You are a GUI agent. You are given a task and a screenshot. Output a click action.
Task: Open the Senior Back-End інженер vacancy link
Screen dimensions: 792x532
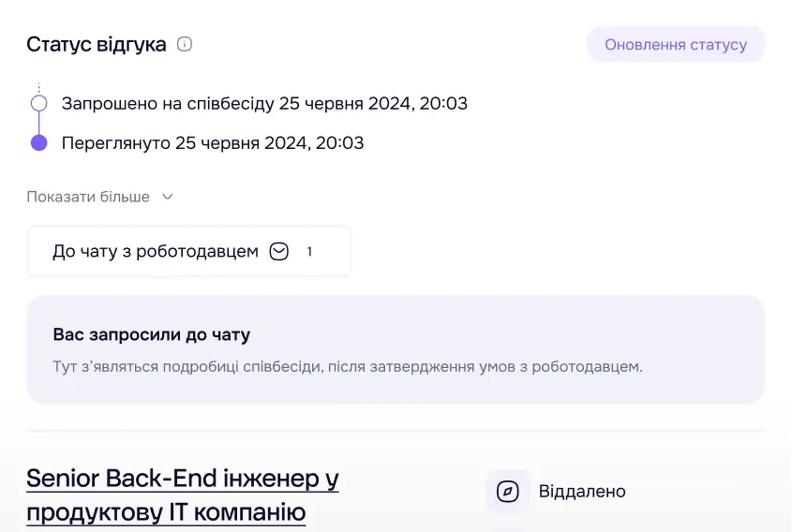[x=183, y=495]
